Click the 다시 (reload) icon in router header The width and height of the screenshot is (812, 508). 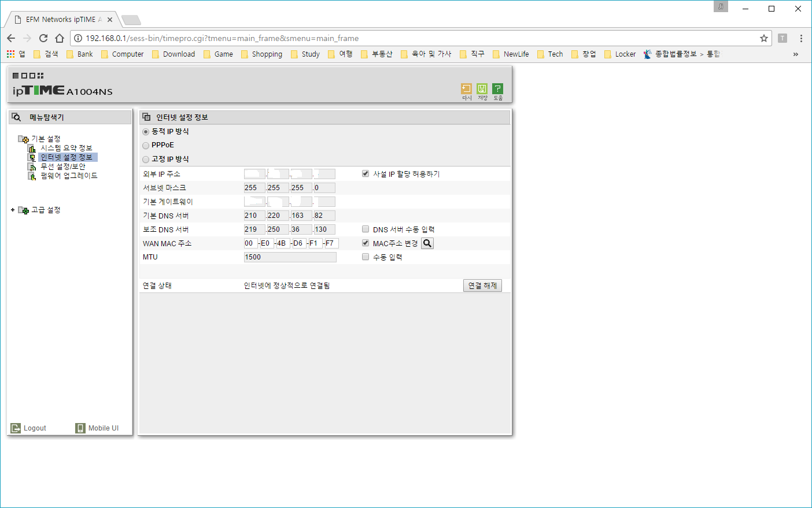(x=466, y=88)
